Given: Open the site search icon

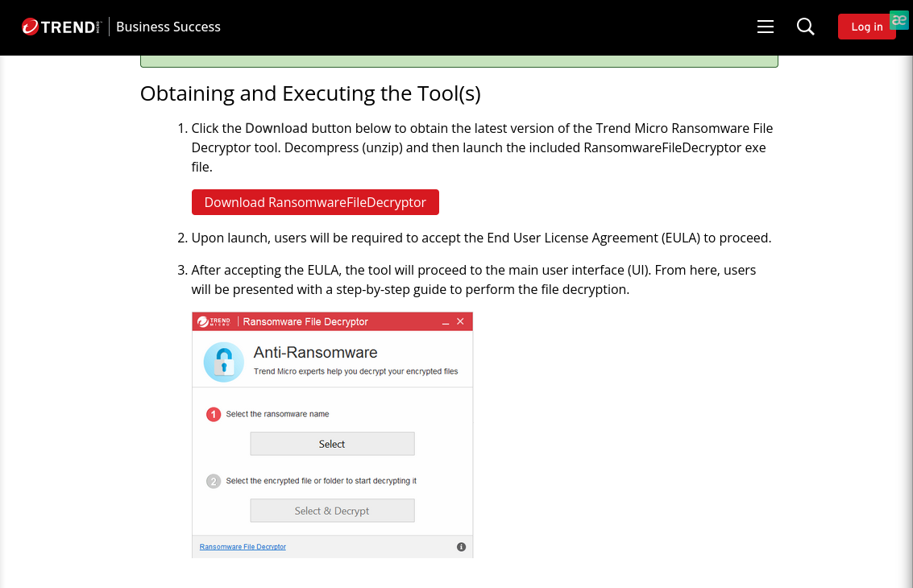Looking at the screenshot, I should pyautogui.click(x=805, y=27).
